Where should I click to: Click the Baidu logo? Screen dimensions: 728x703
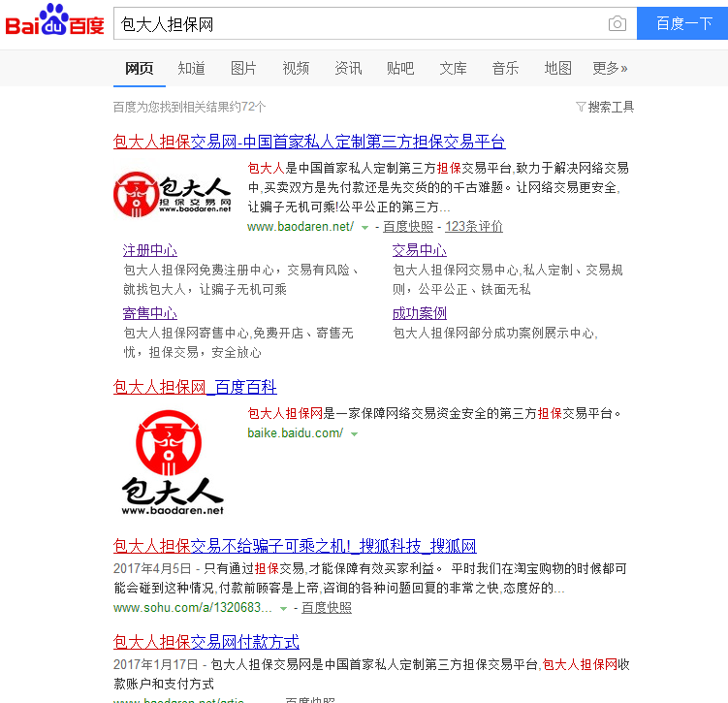pyautogui.click(x=55, y=21)
